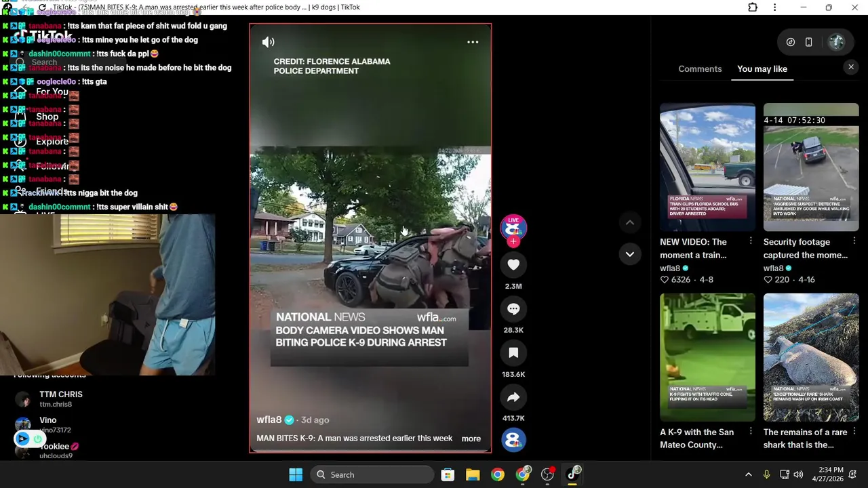
Task: Open Shop in the sidebar
Action: pos(47,117)
